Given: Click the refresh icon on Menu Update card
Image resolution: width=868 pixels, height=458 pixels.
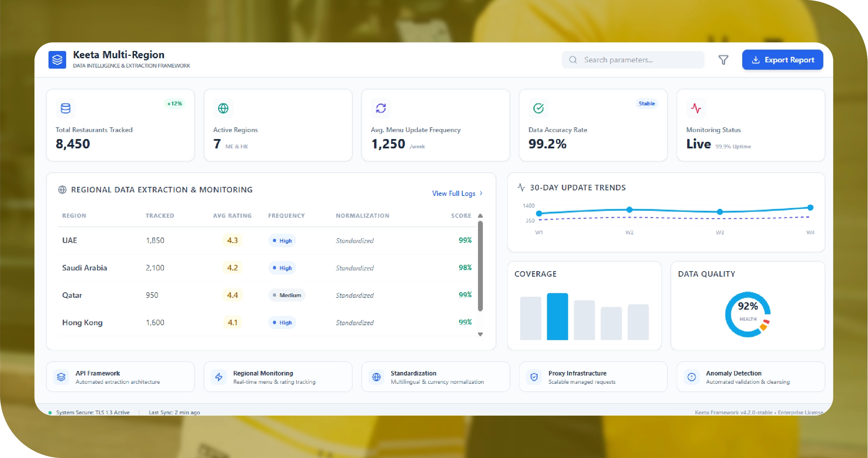Looking at the screenshot, I should 381,109.
